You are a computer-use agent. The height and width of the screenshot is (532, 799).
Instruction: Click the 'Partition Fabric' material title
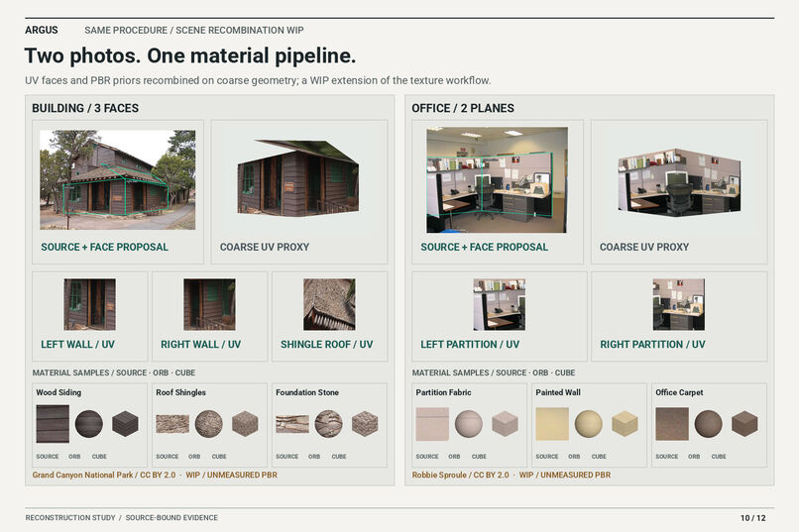[x=443, y=392]
